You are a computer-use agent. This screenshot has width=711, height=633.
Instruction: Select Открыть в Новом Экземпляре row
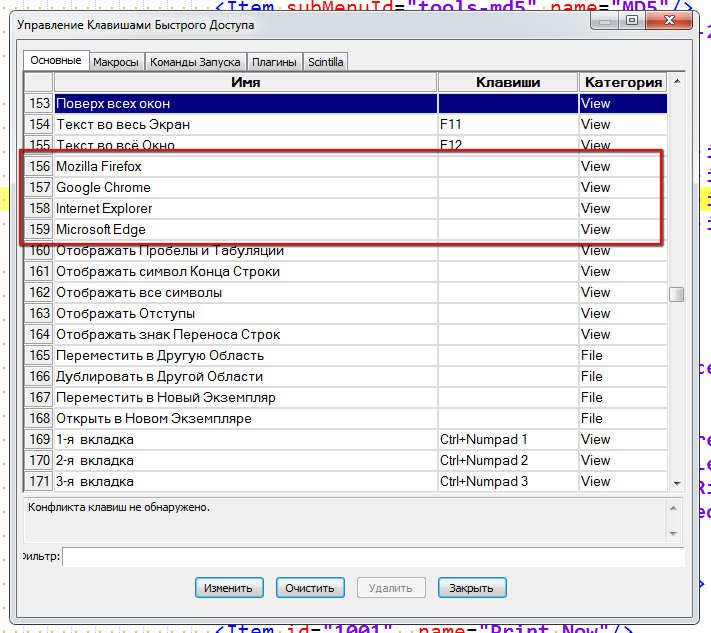click(346, 418)
